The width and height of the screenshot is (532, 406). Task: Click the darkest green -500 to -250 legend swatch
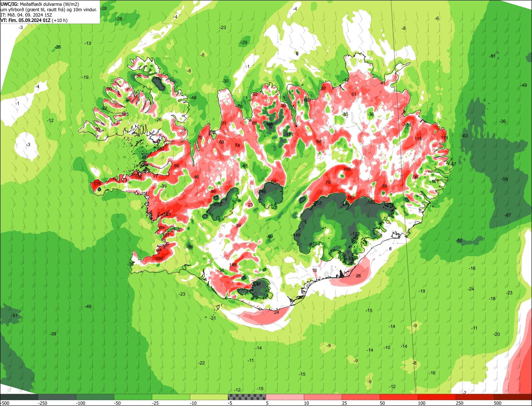[x=19, y=397]
